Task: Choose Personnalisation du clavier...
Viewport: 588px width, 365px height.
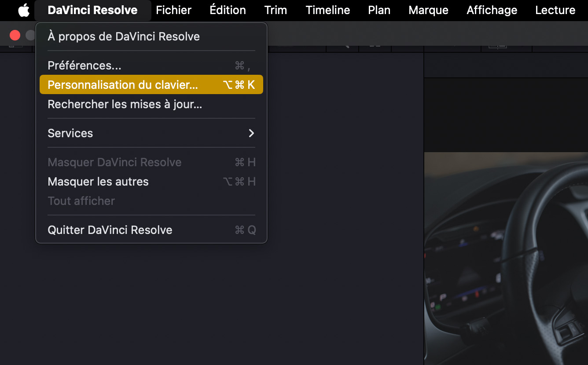Action: pyautogui.click(x=151, y=85)
